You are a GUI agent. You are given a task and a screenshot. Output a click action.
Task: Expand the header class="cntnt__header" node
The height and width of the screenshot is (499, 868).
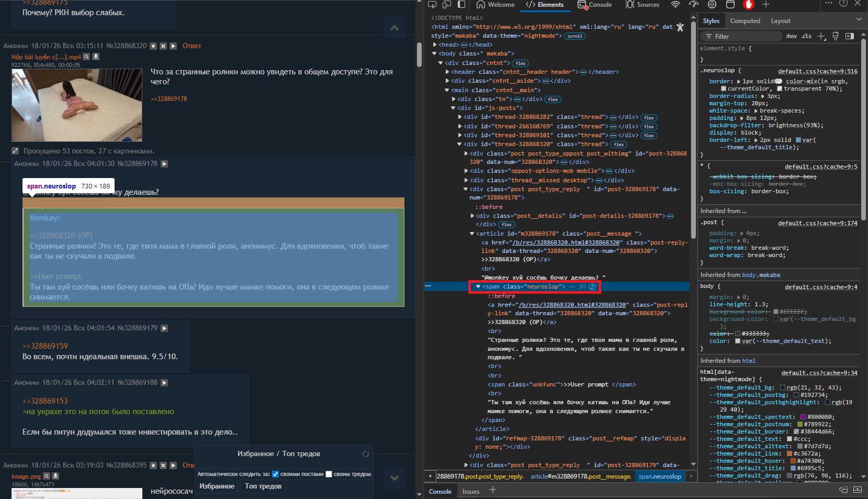click(x=447, y=72)
